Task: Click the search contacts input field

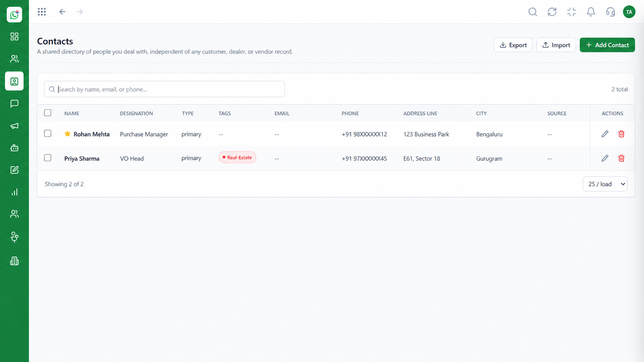Action: coord(164,89)
